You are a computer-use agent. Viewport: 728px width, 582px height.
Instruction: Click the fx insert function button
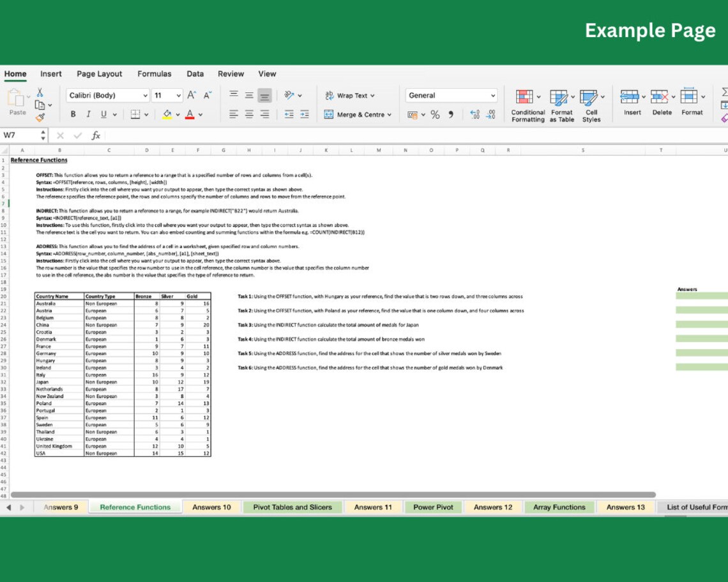95,135
